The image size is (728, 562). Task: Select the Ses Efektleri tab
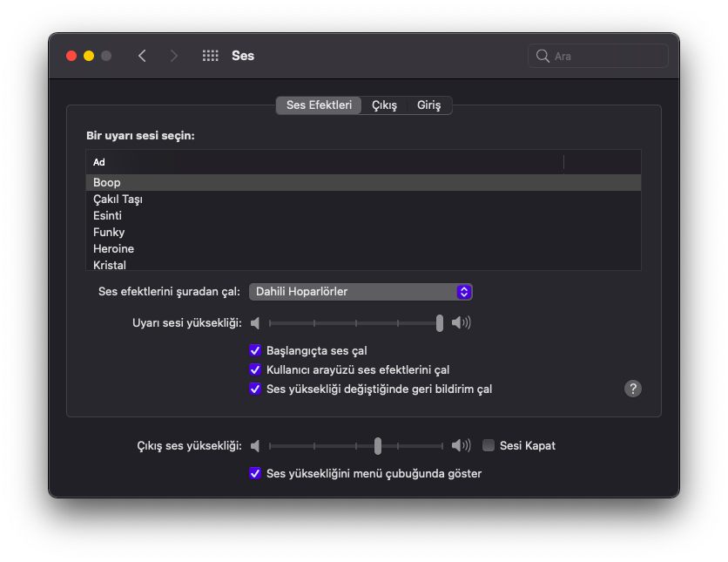point(319,105)
